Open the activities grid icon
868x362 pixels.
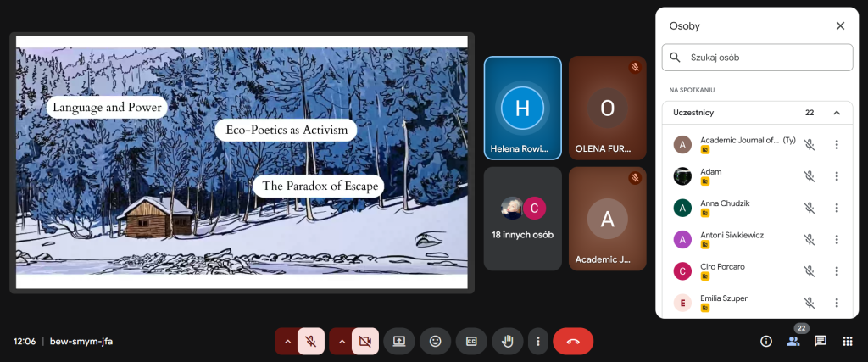click(x=848, y=341)
